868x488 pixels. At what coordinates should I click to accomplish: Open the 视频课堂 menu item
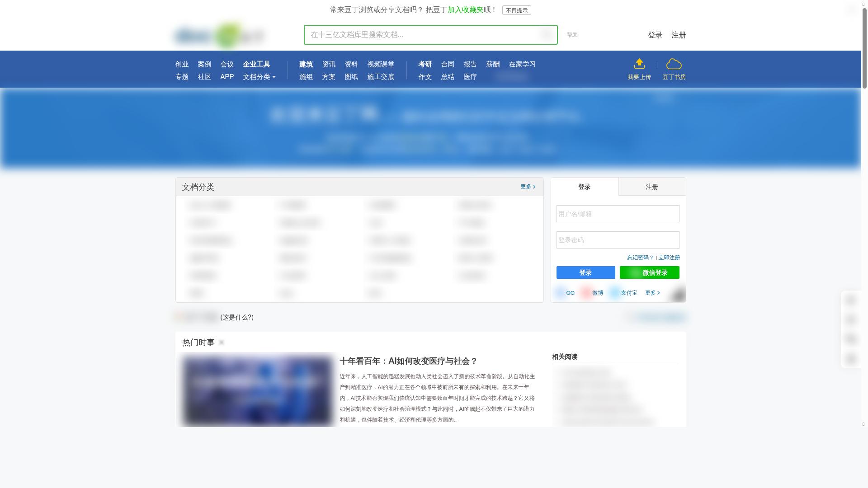(380, 64)
